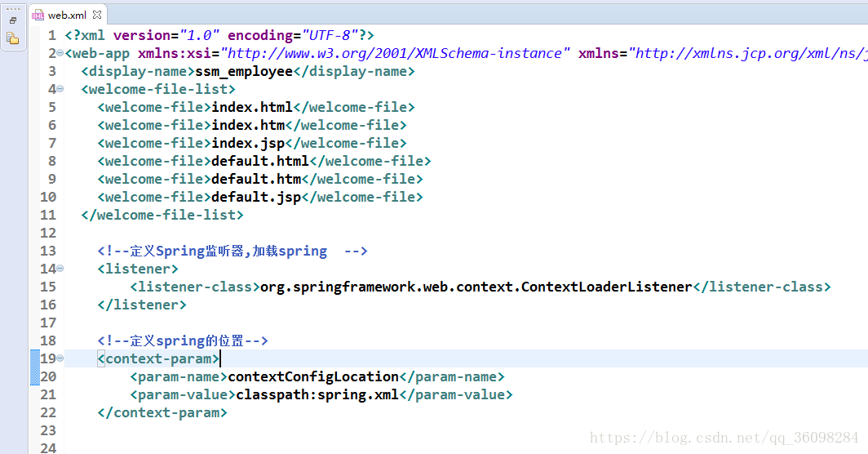Click the XML file icon on web.xml tab
The width and height of the screenshot is (868, 454).
point(38,16)
